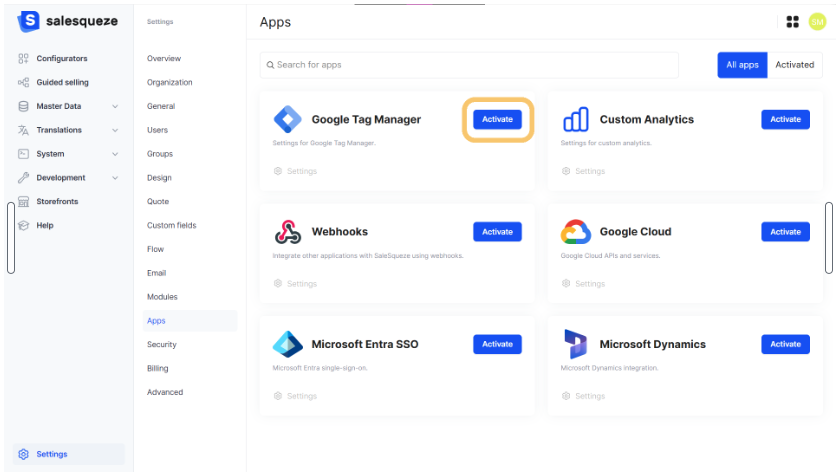Viewport: 838px width, 472px height.
Task: Open the Overview settings page
Action: pos(164,58)
